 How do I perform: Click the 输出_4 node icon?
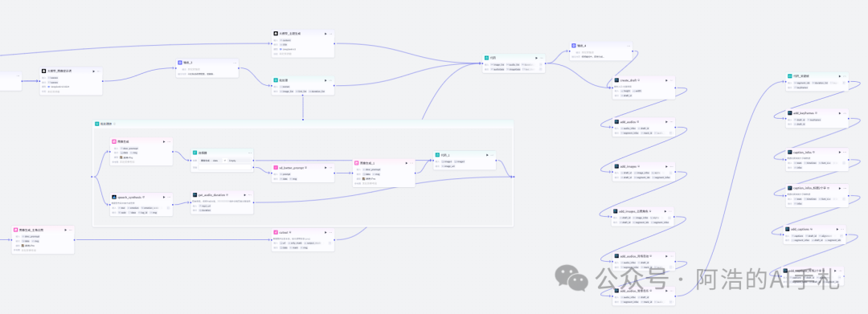click(574, 45)
